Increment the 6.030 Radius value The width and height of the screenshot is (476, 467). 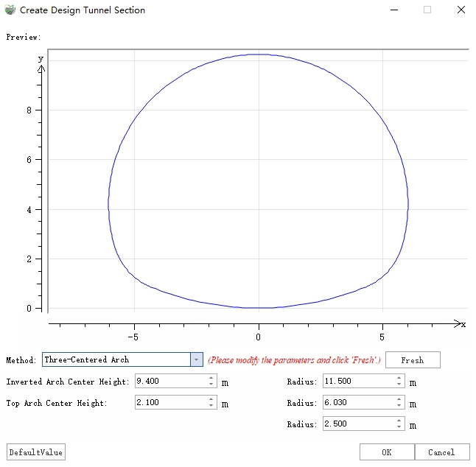pyautogui.click(x=399, y=400)
